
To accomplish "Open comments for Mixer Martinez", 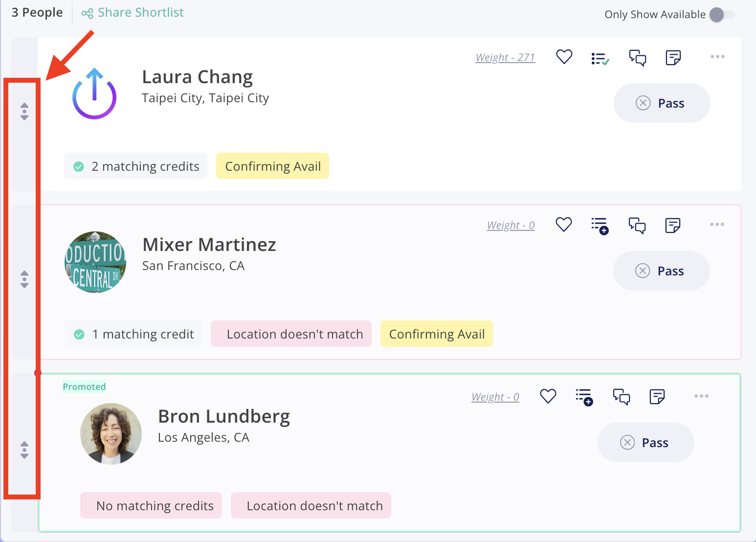I will tap(637, 226).
